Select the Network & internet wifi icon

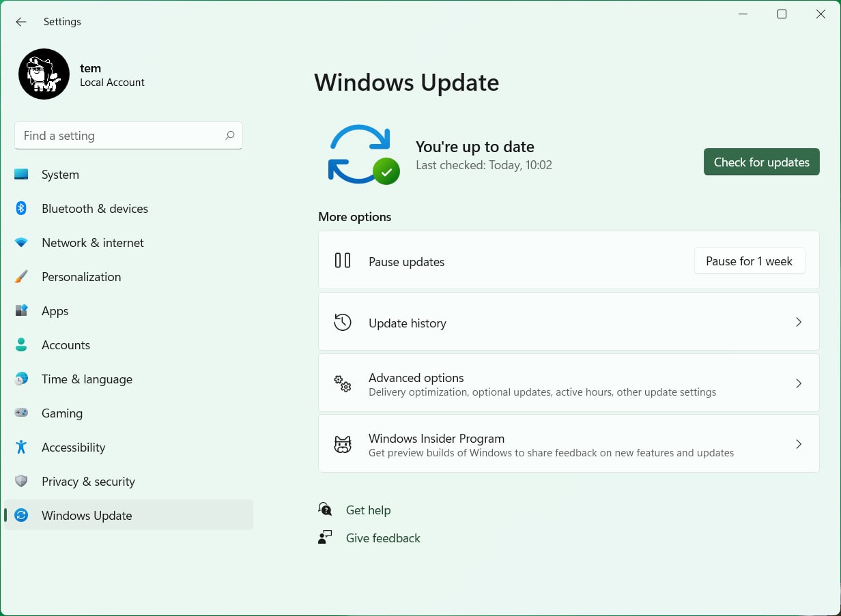coord(21,243)
